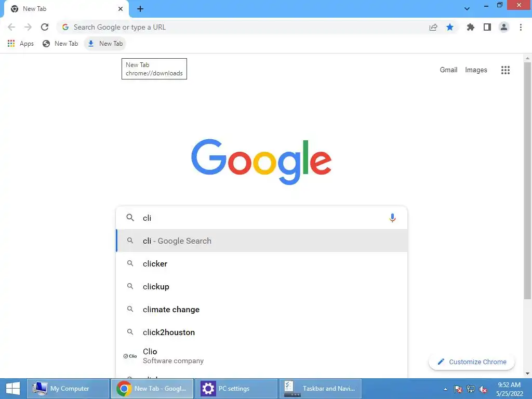The image size is (532, 399).
Task: Open the globe New Tab bookmark
Action: point(60,44)
